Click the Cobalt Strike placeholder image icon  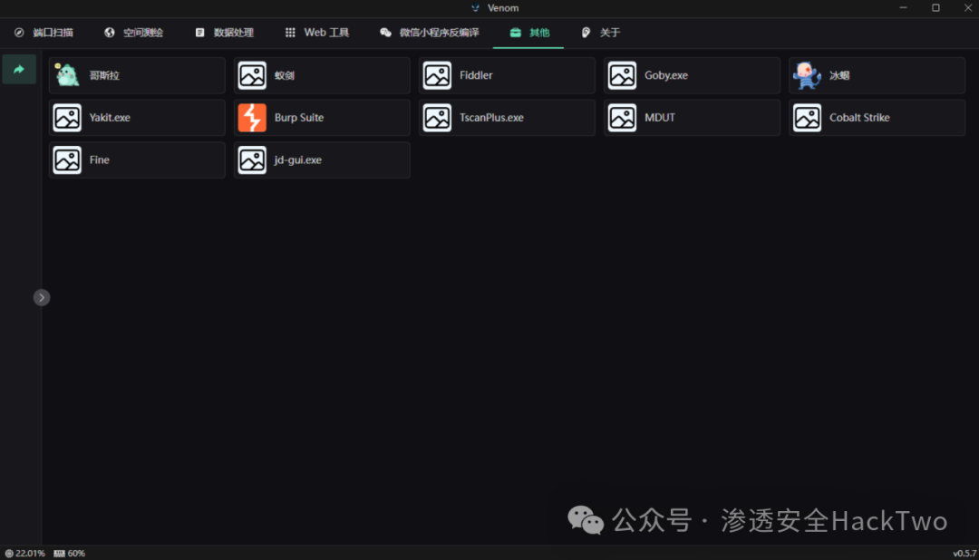click(807, 118)
